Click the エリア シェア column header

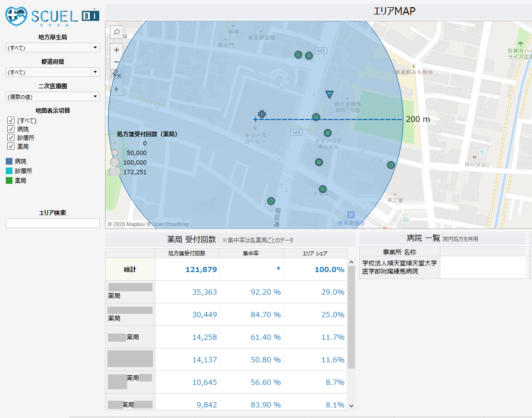pos(315,253)
